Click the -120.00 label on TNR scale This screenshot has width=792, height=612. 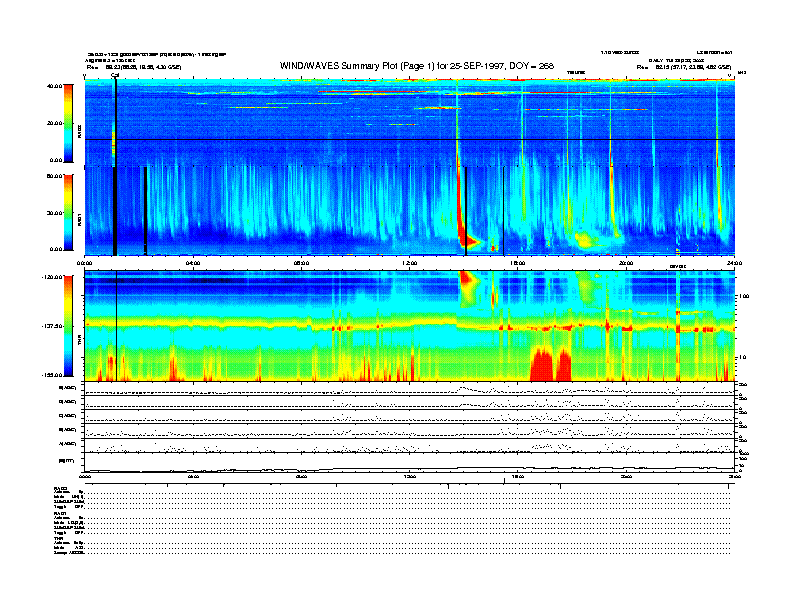pos(51,277)
